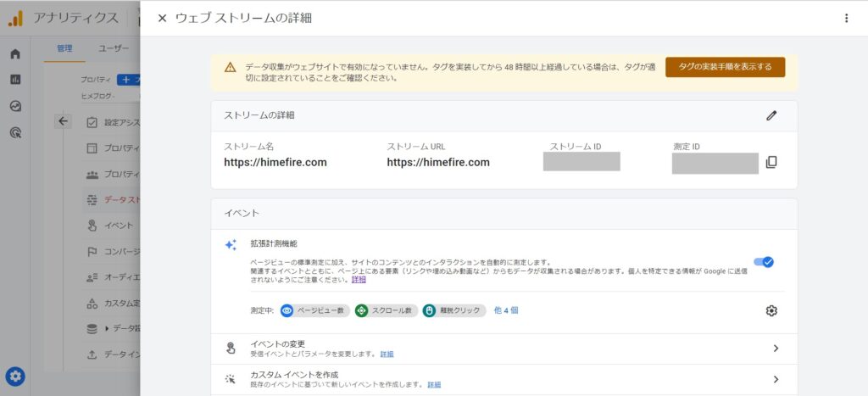Click the admin gear icon at bottom left
The height and width of the screenshot is (396, 868).
(x=15, y=377)
